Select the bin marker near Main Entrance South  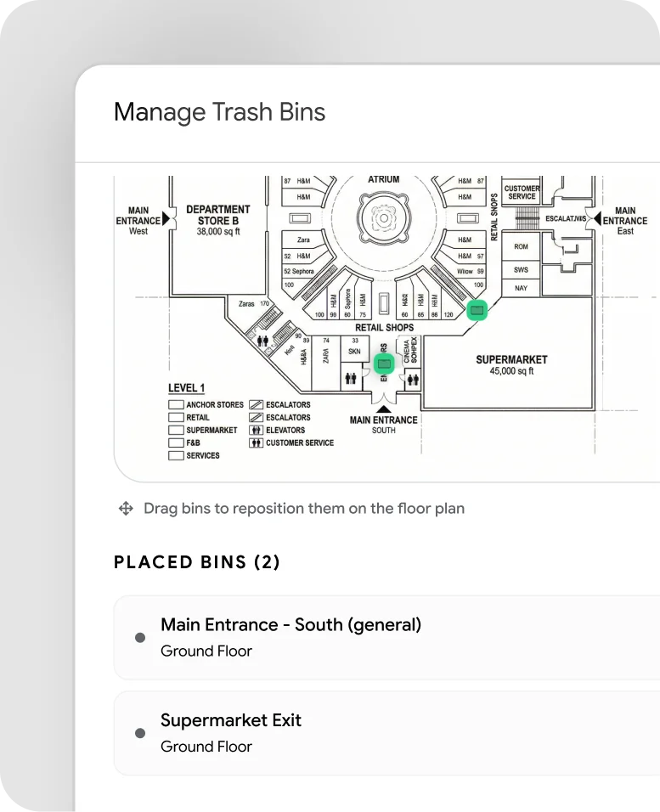[x=384, y=363]
